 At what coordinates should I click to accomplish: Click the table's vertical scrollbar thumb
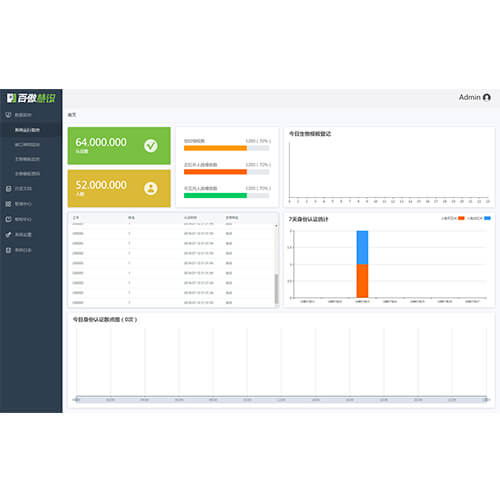[x=276, y=289]
